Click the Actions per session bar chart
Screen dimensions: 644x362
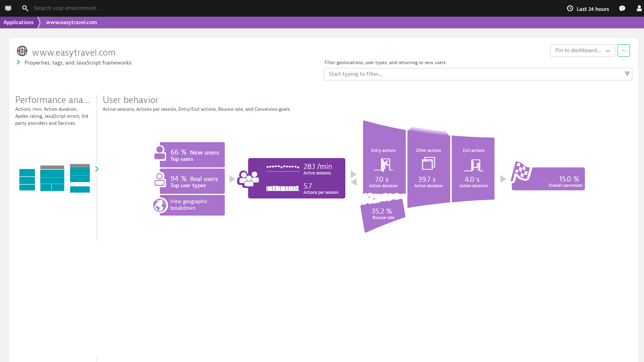point(283,188)
